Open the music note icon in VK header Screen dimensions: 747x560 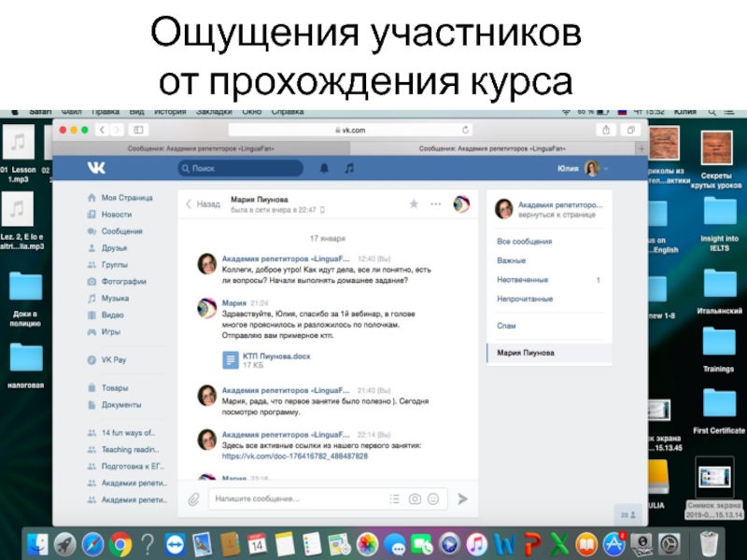349,168
